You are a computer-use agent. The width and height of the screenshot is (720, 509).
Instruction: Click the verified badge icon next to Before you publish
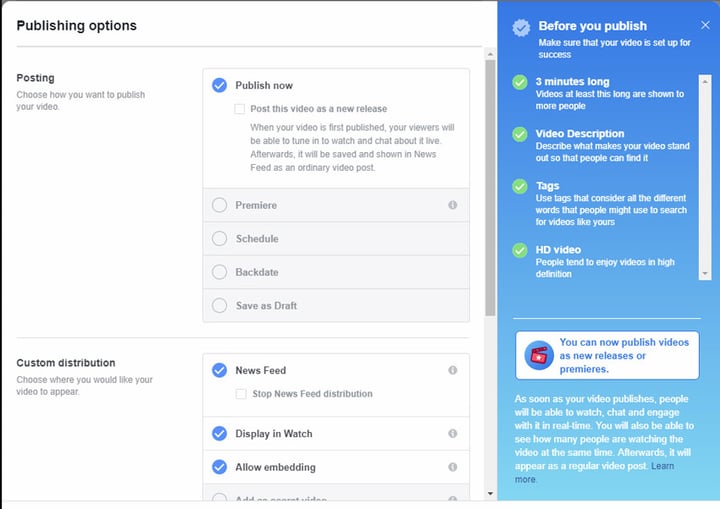pyautogui.click(x=521, y=28)
